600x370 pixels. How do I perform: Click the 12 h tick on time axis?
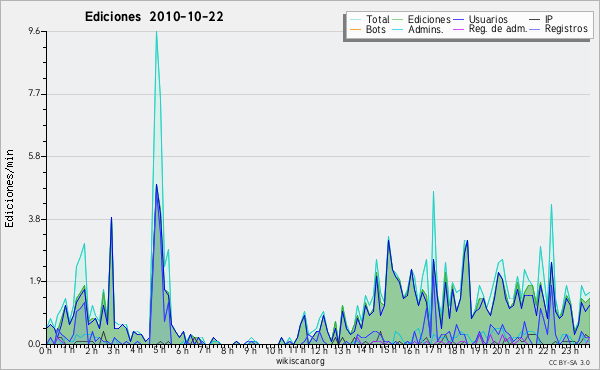(319, 350)
